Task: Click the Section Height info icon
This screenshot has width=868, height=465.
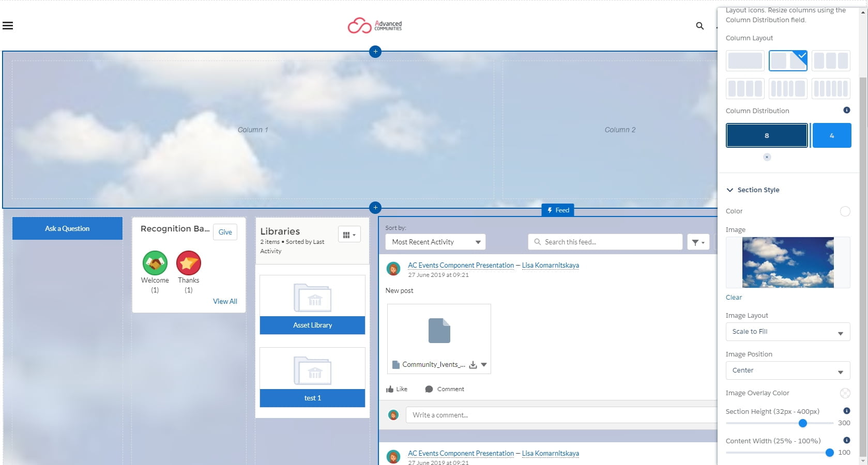Action: click(846, 411)
